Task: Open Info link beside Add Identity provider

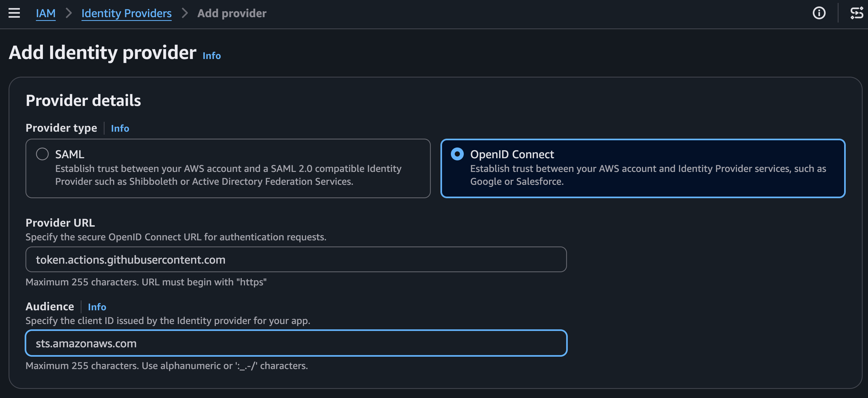Action: coord(212,56)
